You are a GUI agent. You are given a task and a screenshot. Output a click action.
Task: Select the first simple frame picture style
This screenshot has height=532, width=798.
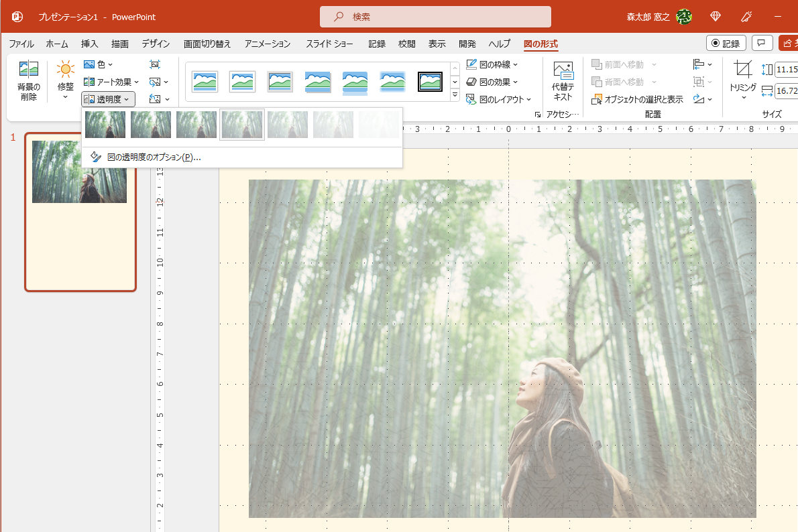pyautogui.click(x=205, y=81)
